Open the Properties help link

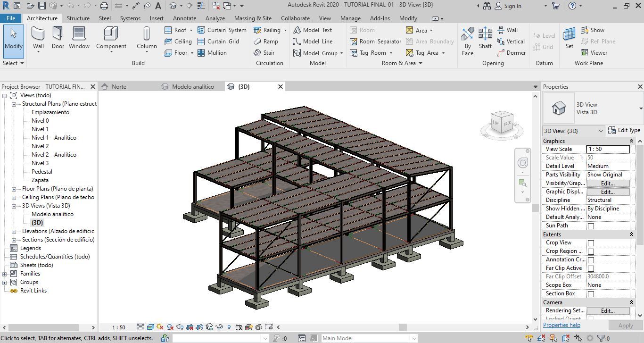click(x=561, y=325)
